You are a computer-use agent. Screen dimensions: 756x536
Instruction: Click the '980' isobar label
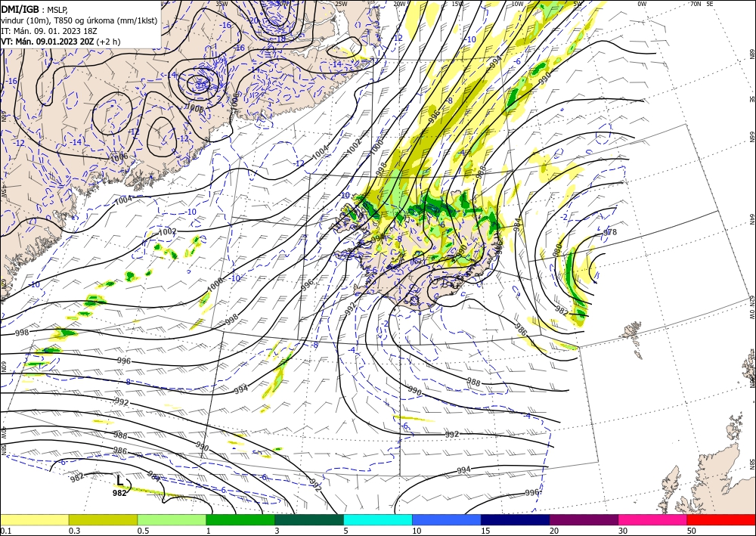(x=557, y=251)
